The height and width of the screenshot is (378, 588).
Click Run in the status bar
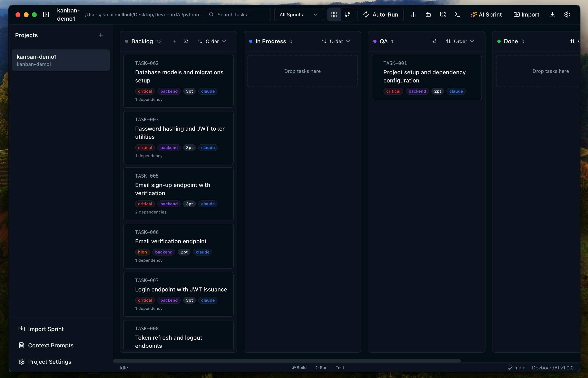[321, 367]
